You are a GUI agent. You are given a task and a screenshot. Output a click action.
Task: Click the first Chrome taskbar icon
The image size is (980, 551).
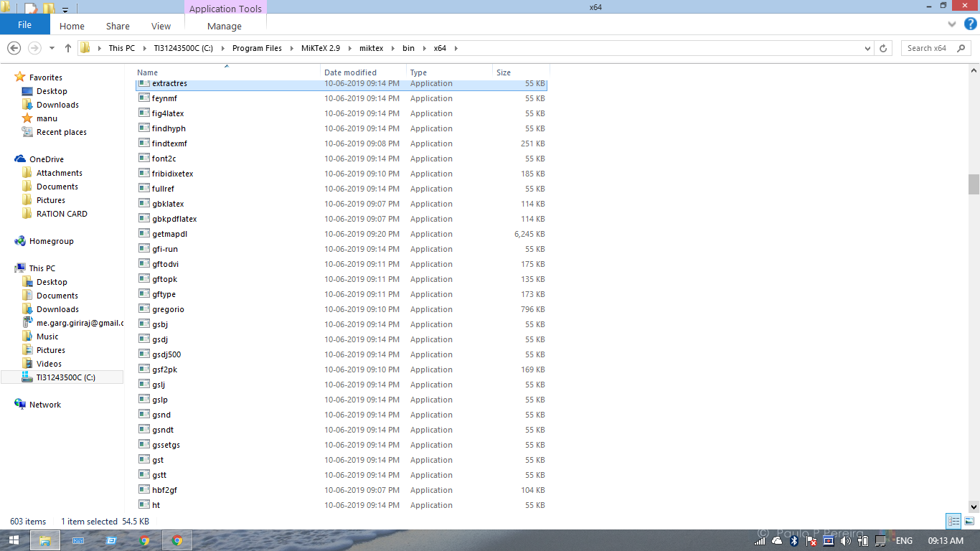144,540
